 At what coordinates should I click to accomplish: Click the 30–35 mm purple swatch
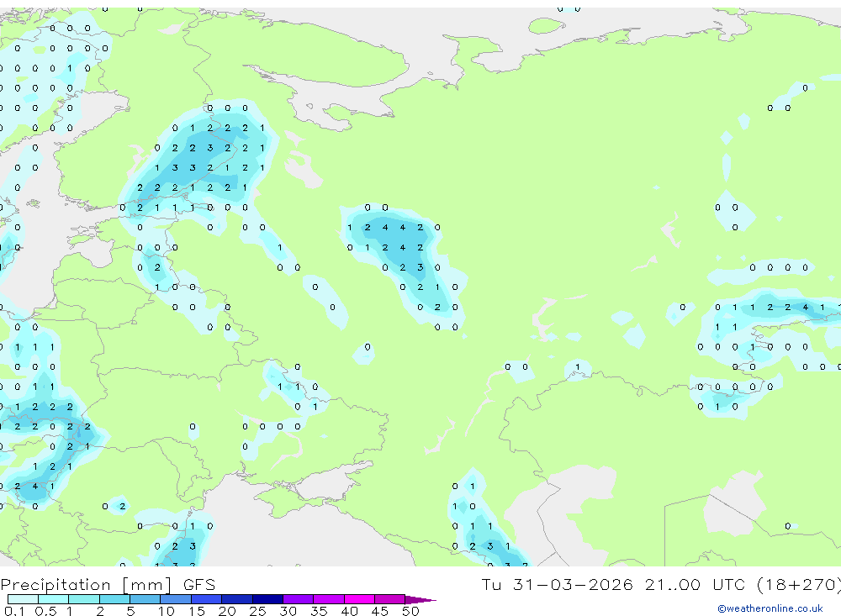[x=299, y=599]
